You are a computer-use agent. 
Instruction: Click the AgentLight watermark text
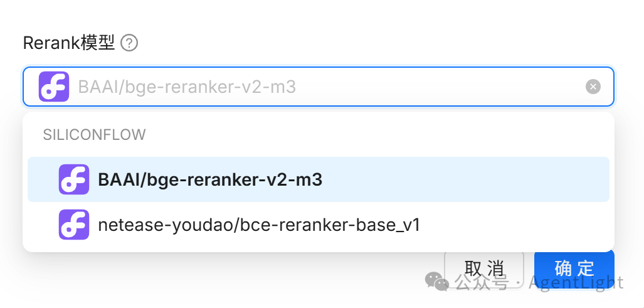coord(576,282)
